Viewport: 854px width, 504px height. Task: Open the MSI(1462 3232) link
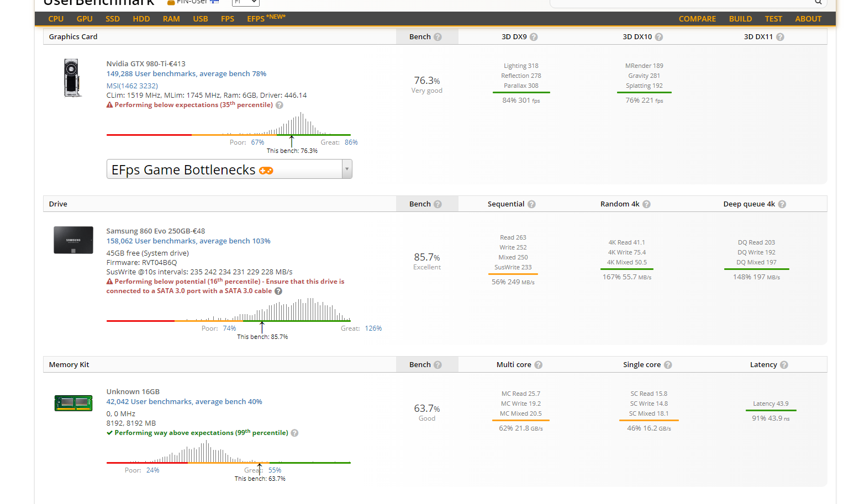[132, 86]
